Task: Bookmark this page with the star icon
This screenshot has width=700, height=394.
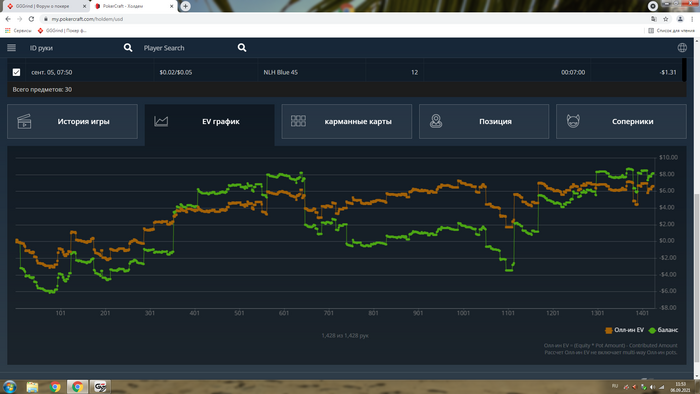Action: coord(666,19)
